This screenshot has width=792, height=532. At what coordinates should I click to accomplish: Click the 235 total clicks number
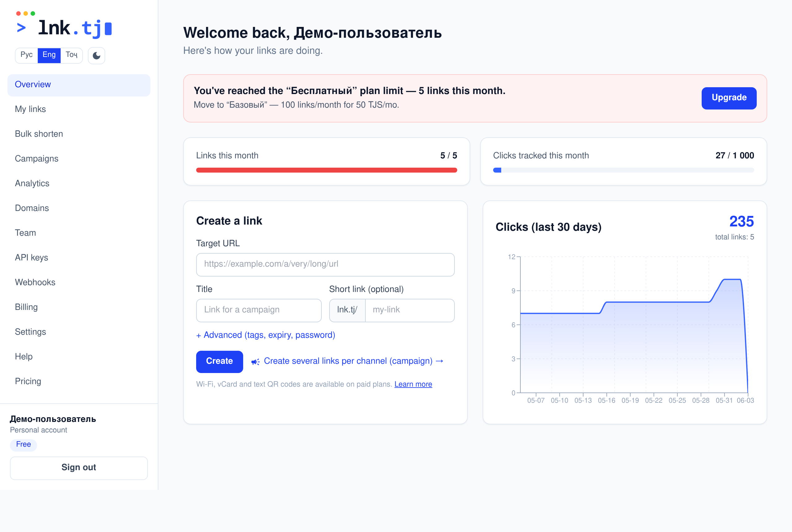tap(742, 221)
